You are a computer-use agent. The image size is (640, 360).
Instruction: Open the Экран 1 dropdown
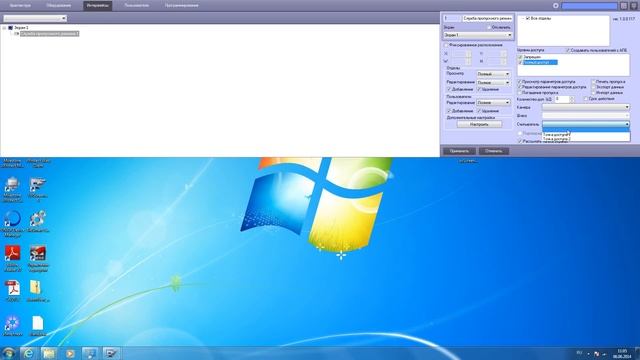tap(478, 35)
